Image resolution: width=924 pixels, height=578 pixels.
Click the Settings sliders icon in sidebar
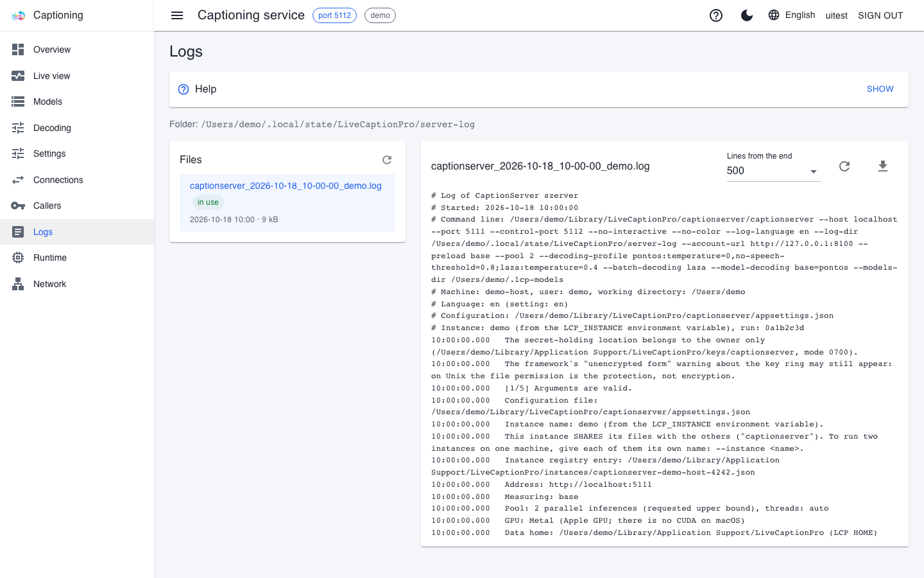click(x=18, y=153)
